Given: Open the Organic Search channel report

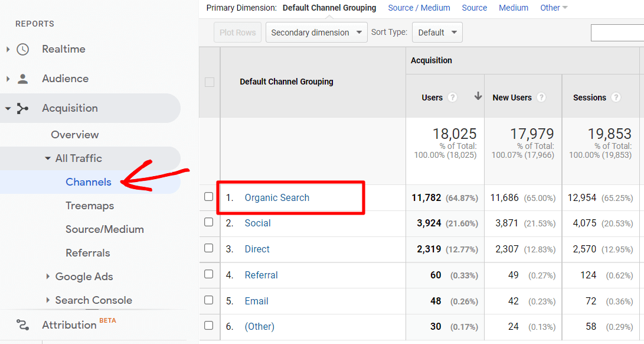Looking at the screenshot, I should click(276, 197).
